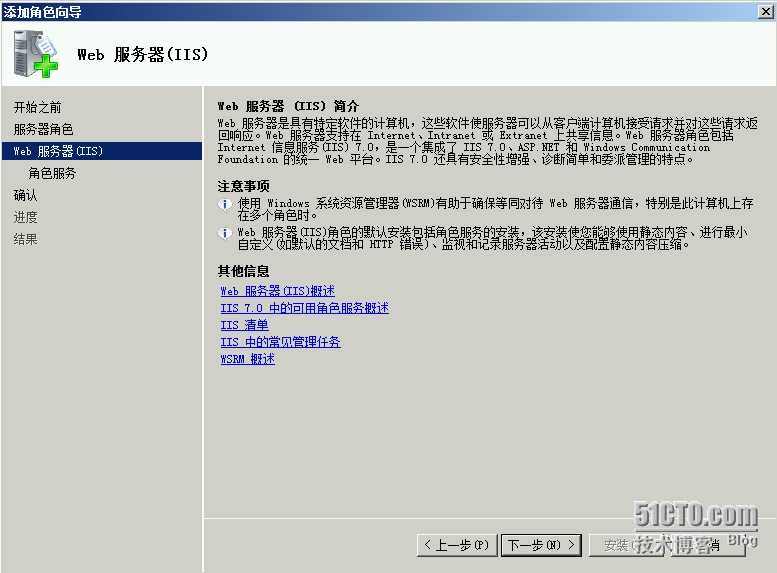The image size is (777, 573).
Task: Open the Web 服务器(IIS)概述 link
Action: 278,291
